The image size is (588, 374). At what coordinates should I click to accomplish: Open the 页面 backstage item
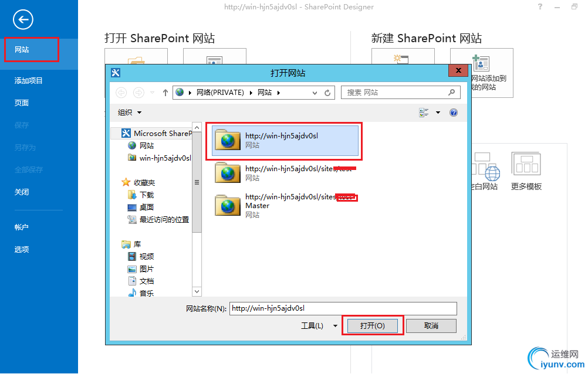(22, 103)
